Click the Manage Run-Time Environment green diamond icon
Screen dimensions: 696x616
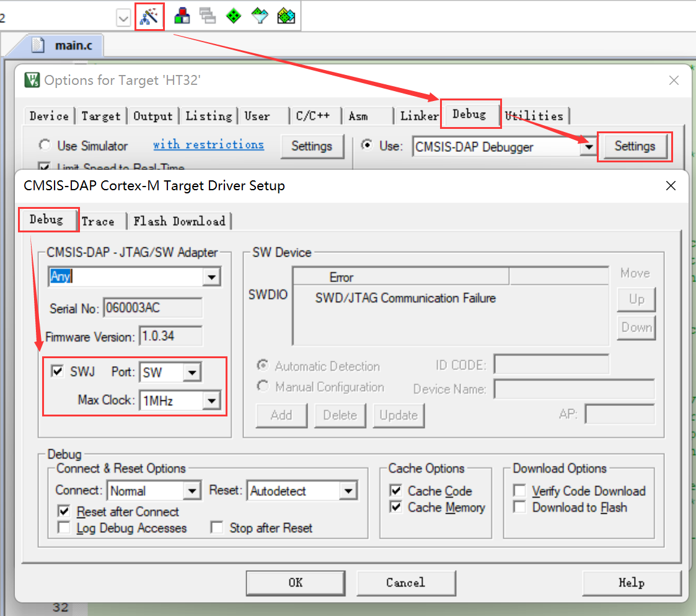(x=233, y=16)
